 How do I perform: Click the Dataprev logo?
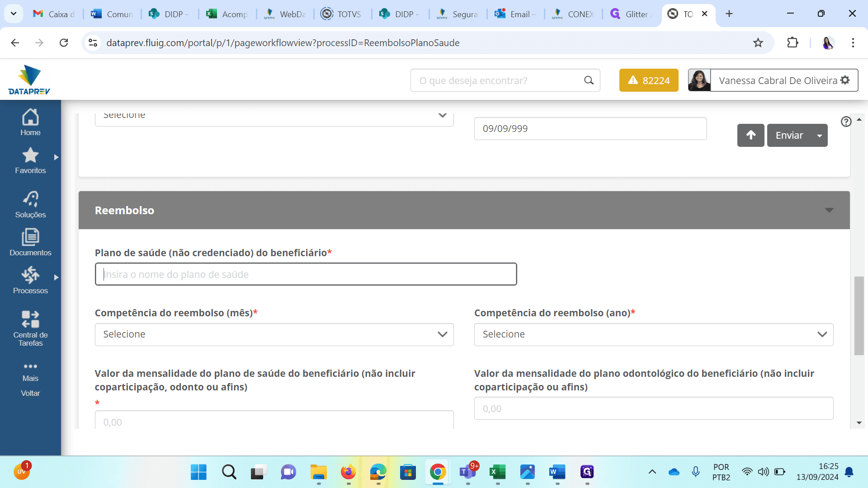pyautogui.click(x=29, y=80)
